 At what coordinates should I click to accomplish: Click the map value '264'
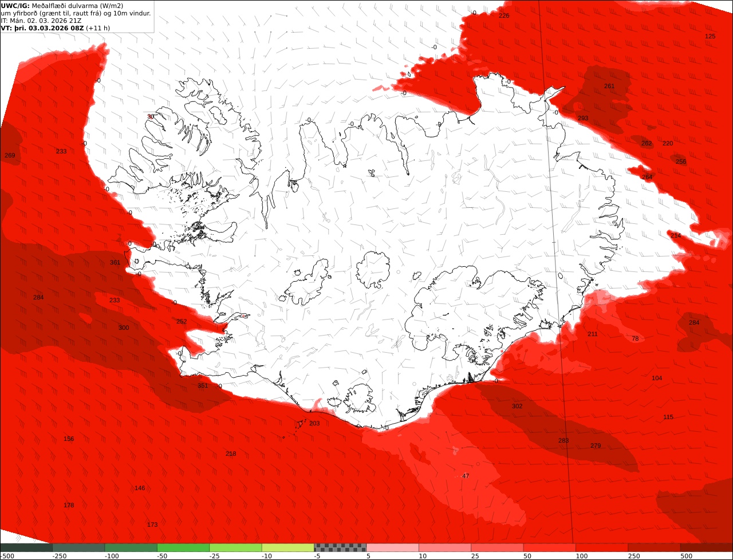coord(647,177)
